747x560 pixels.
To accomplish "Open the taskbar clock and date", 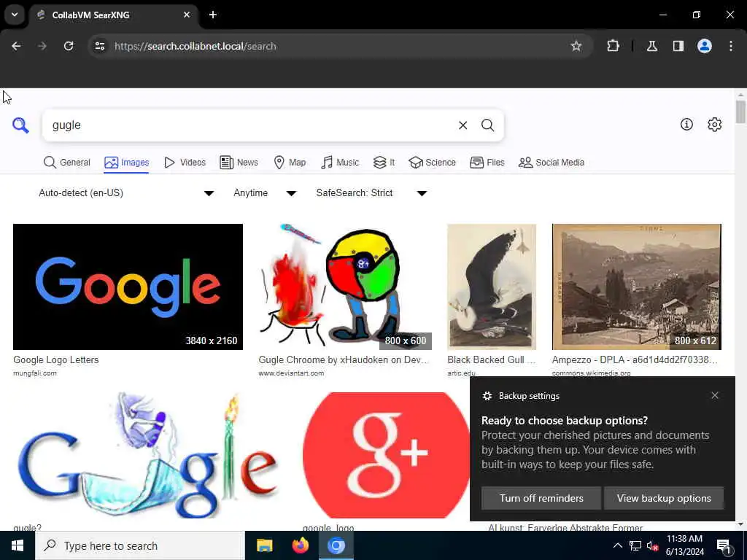I will coord(684,545).
